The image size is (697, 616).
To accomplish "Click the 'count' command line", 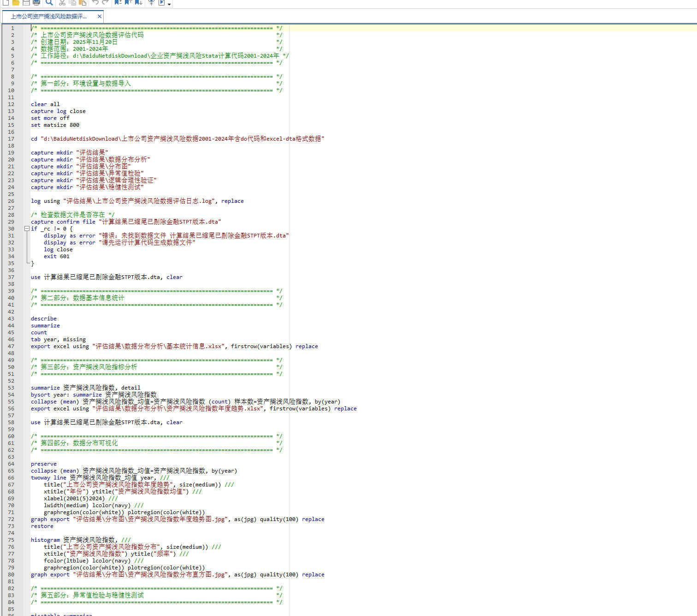I will (39, 332).
